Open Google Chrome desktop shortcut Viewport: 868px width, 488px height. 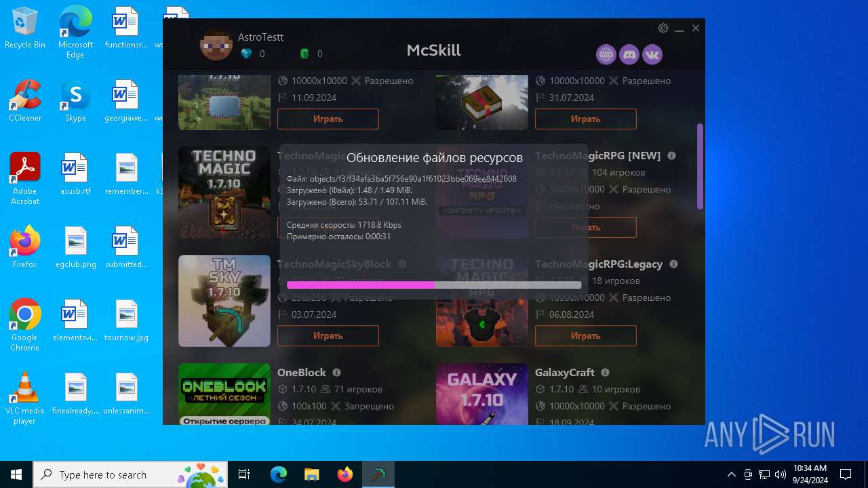point(25,326)
